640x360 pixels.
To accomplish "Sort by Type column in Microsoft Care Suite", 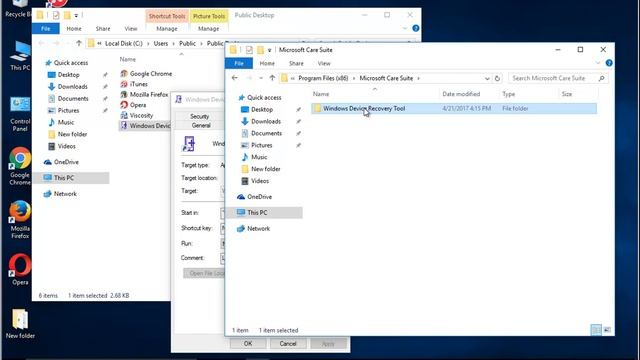I will [x=508, y=94].
